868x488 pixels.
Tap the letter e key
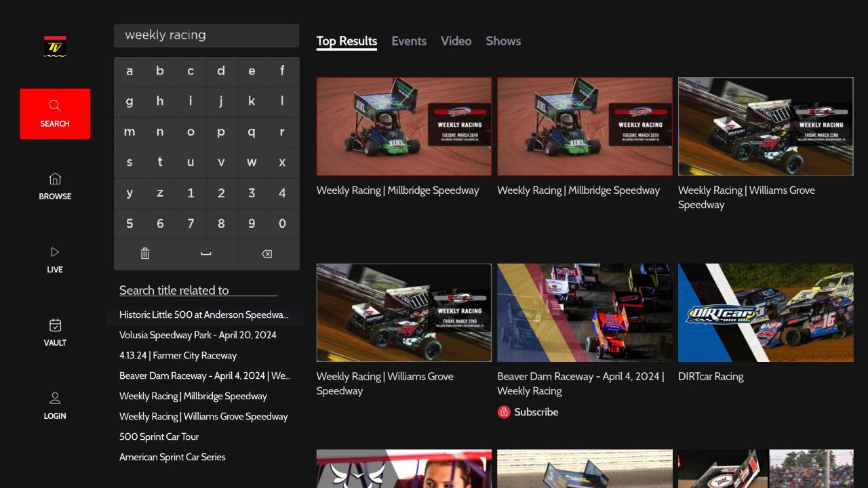click(x=252, y=71)
